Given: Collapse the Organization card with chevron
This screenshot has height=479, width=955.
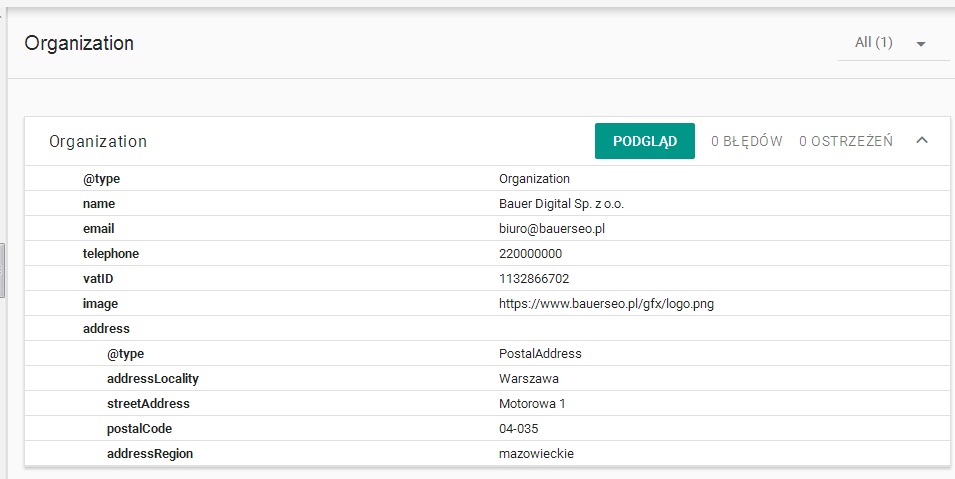Looking at the screenshot, I should click(922, 141).
